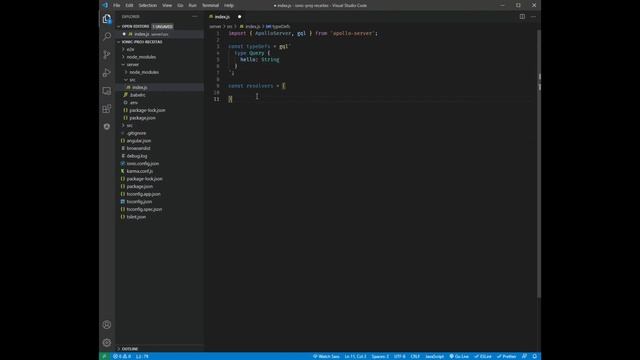
Task: Open the Extensions view
Action: point(107,109)
